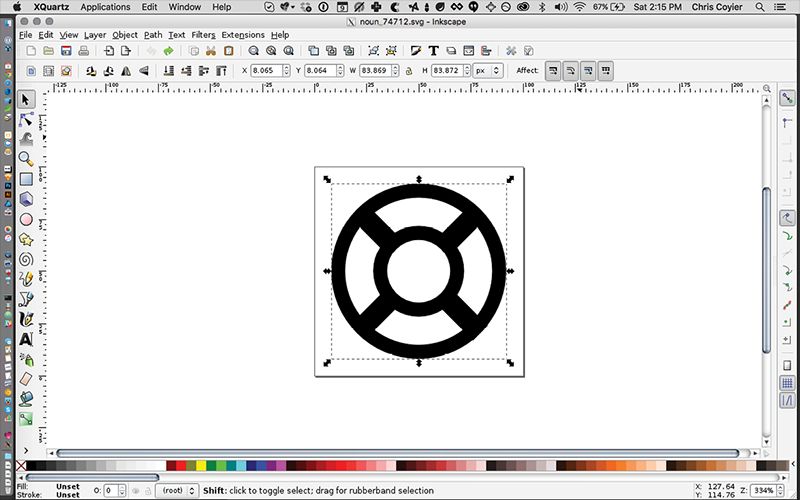Choose the Circle ellipse tool
The height and width of the screenshot is (500, 800).
pos(26,219)
